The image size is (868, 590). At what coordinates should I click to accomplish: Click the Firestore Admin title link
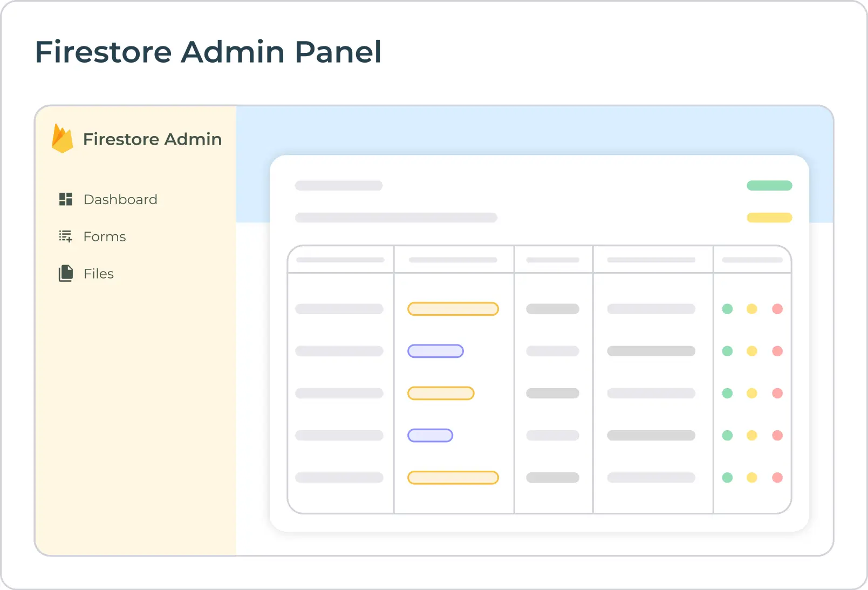[x=152, y=139]
